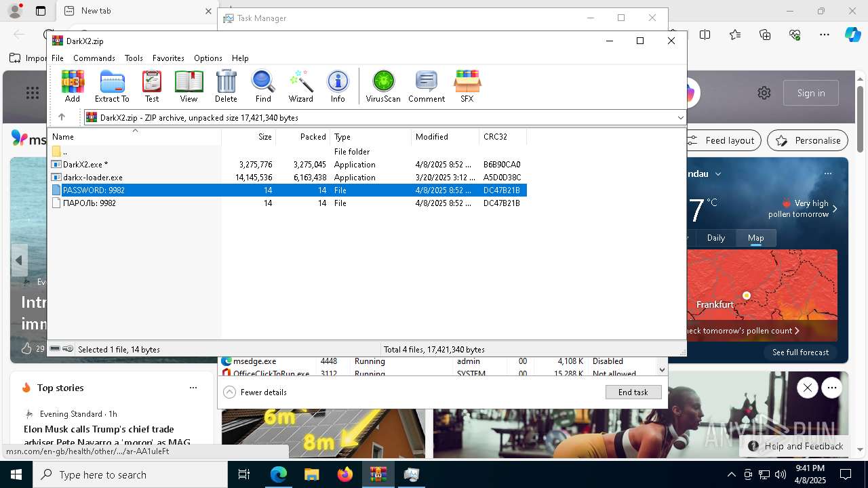Open Elon Musk Top stories headline
Viewport: 868px width, 488px height.
[x=107, y=435]
